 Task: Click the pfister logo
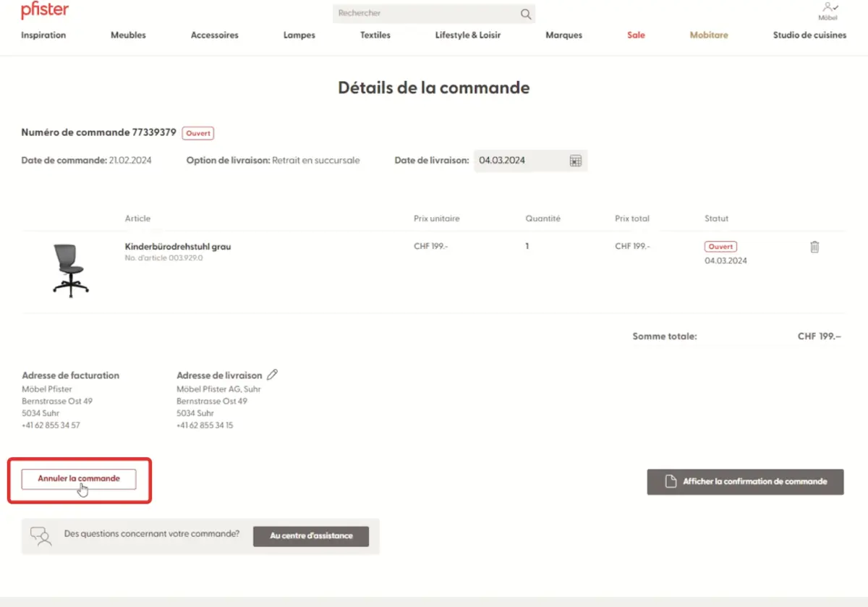[45, 11]
